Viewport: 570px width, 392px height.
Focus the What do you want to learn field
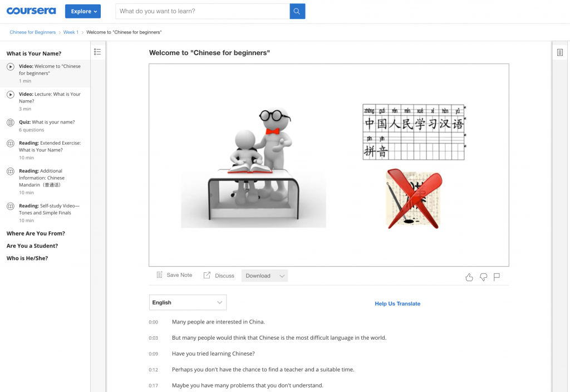pos(203,11)
